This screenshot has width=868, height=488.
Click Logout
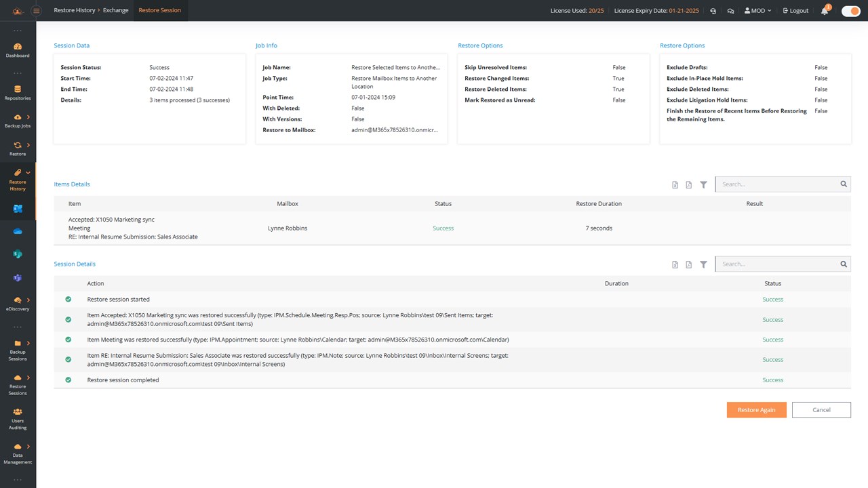795,11
